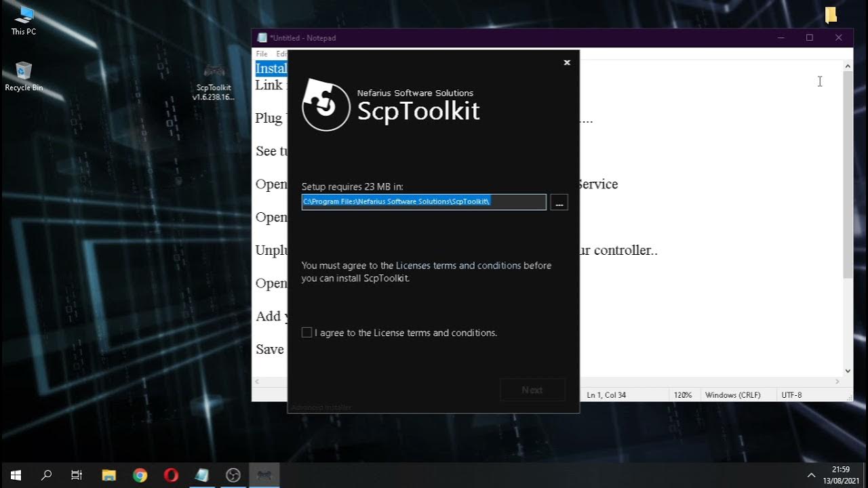Viewport: 868px width, 488px height.
Task: Click the UTF-8 encoding status entry
Action: 791,394
